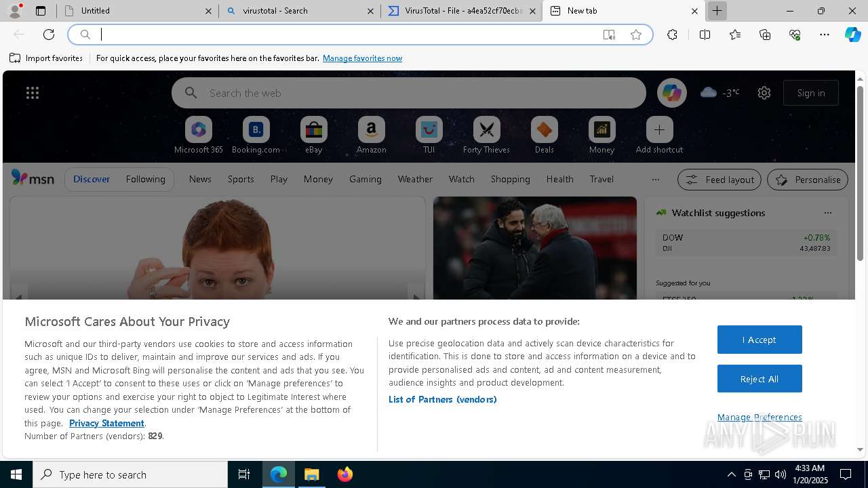The image size is (868, 488).
Task: Switch to the virustotal - Search tab
Action: [x=300, y=11]
